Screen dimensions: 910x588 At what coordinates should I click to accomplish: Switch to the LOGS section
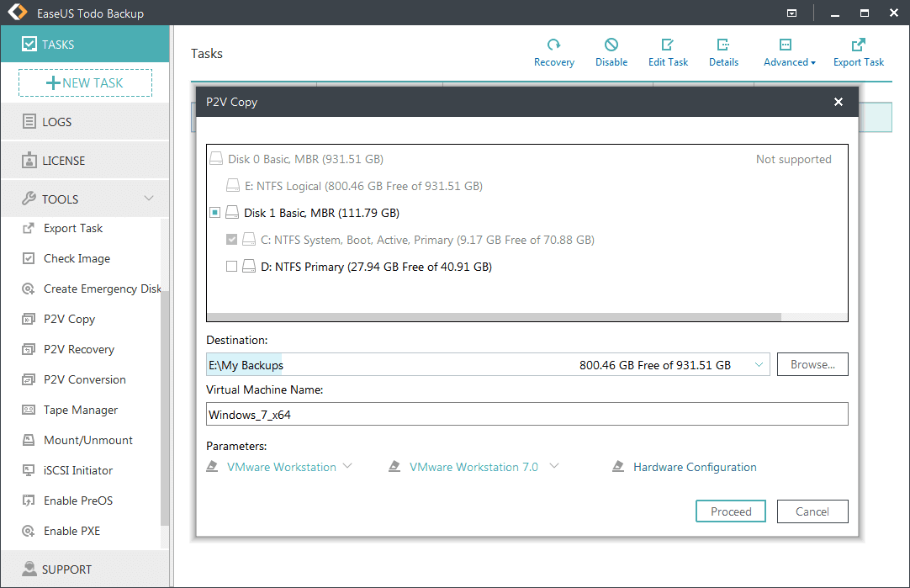[x=57, y=122]
